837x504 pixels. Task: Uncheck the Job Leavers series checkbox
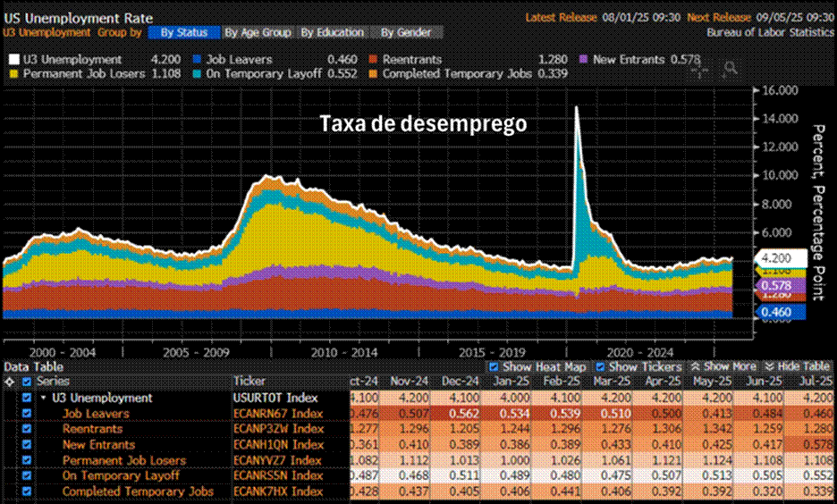pyautogui.click(x=28, y=414)
